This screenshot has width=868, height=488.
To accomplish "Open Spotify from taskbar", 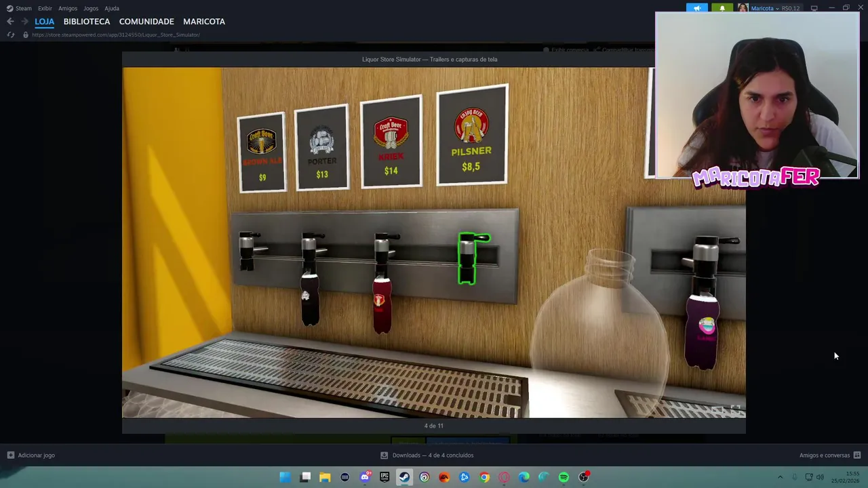I will 564,477.
